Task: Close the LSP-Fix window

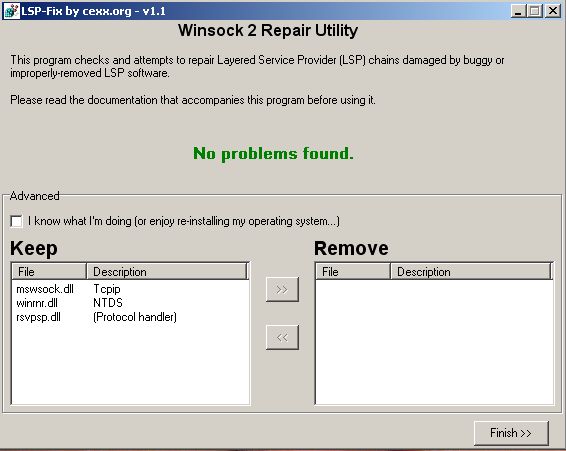Action: [x=553, y=11]
